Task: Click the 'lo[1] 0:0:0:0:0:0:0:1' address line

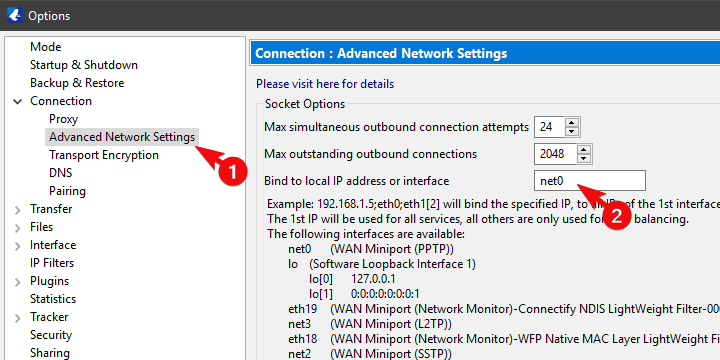Action: point(364,294)
